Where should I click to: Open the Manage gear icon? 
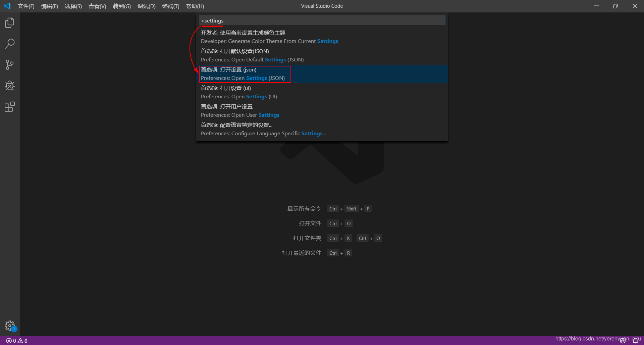click(x=10, y=326)
